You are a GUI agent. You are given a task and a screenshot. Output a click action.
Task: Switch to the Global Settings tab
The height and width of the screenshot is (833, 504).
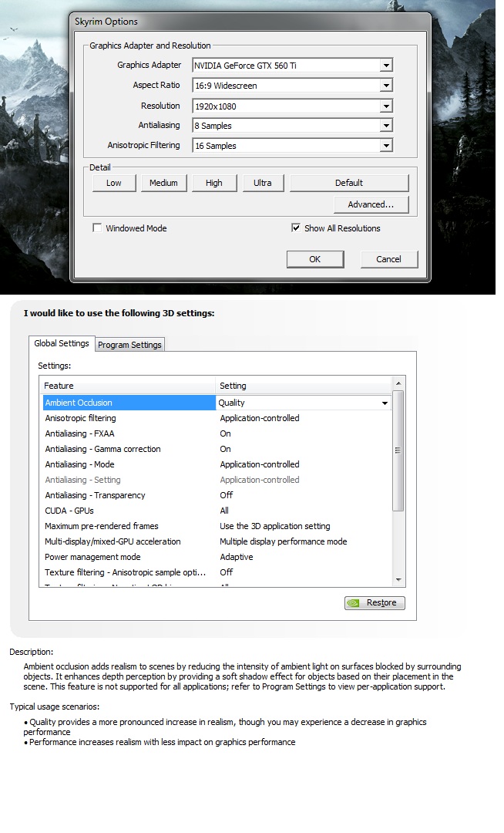pos(62,343)
